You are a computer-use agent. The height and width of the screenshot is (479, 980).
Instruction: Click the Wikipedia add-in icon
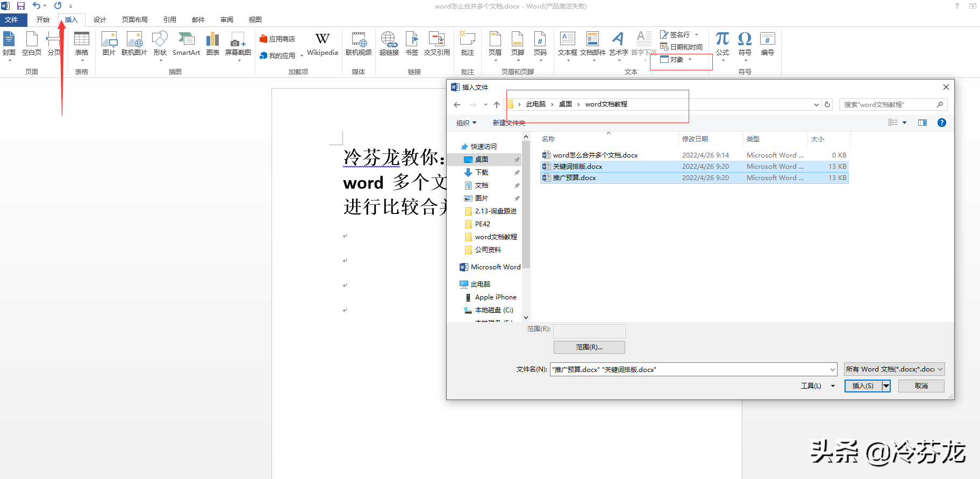click(x=323, y=44)
